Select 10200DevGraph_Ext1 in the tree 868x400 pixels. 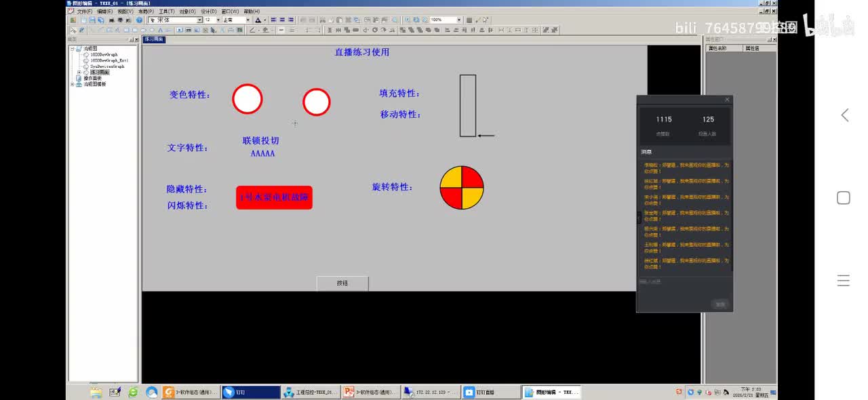pos(109,60)
